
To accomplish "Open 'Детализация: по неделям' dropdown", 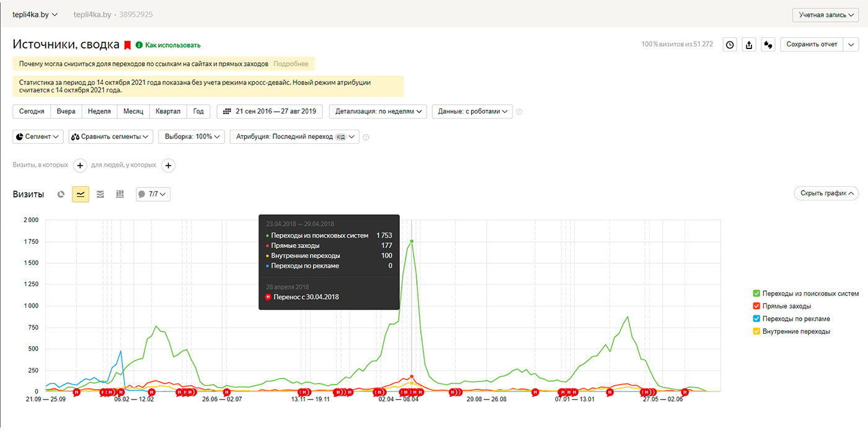I will [x=378, y=112].
